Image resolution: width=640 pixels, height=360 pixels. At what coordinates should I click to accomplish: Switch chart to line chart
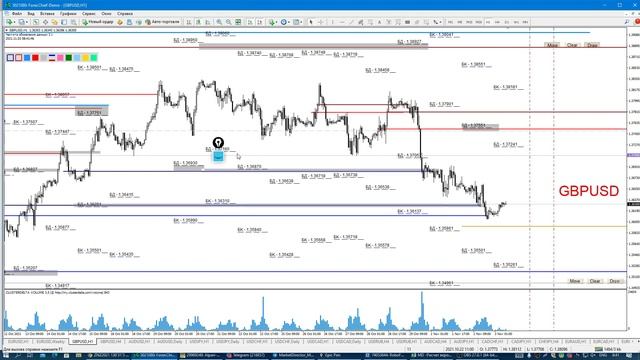pyautogui.click(x=208, y=22)
